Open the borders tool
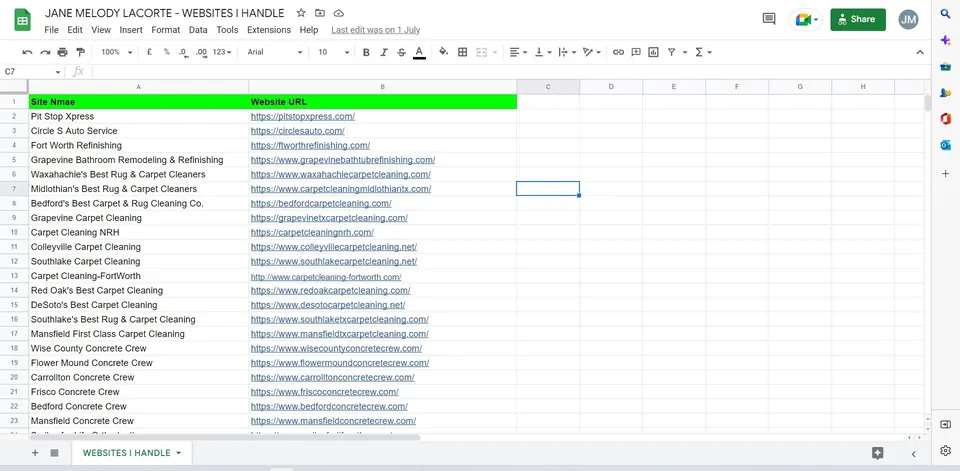 tap(463, 53)
